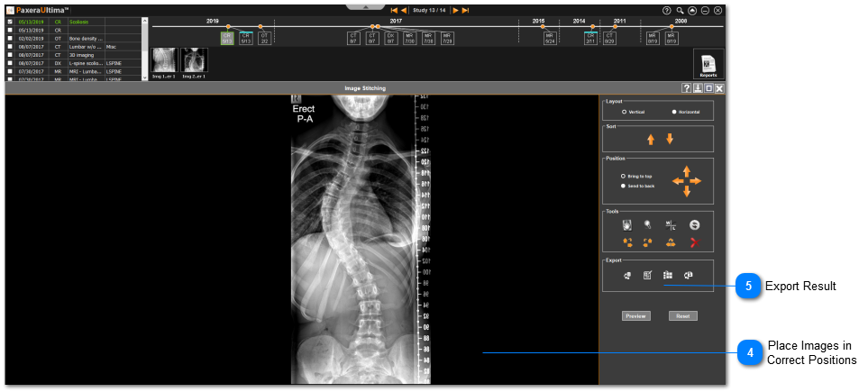Viewport: 868px width, 392px height.
Task: Click the MR 5/24 timeline marker
Action: pos(549,38)
